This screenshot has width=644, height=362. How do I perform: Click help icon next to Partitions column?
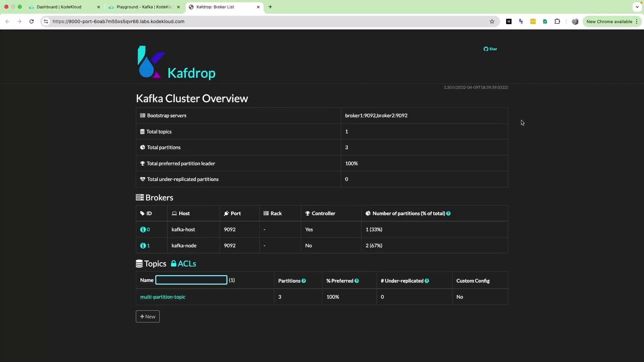[304, 281]
